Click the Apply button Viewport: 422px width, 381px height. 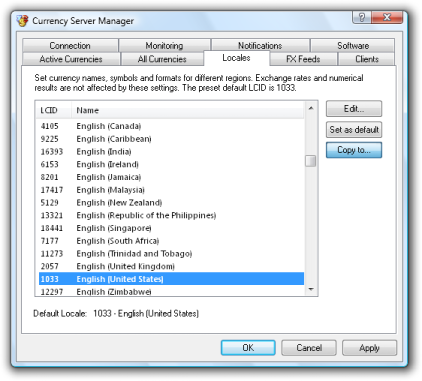[369, 348]
